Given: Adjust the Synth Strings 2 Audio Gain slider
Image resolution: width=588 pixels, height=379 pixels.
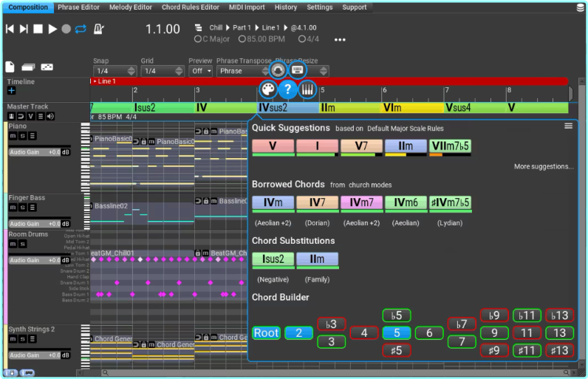Looking at the screenshot, I should tap(39, 355).
